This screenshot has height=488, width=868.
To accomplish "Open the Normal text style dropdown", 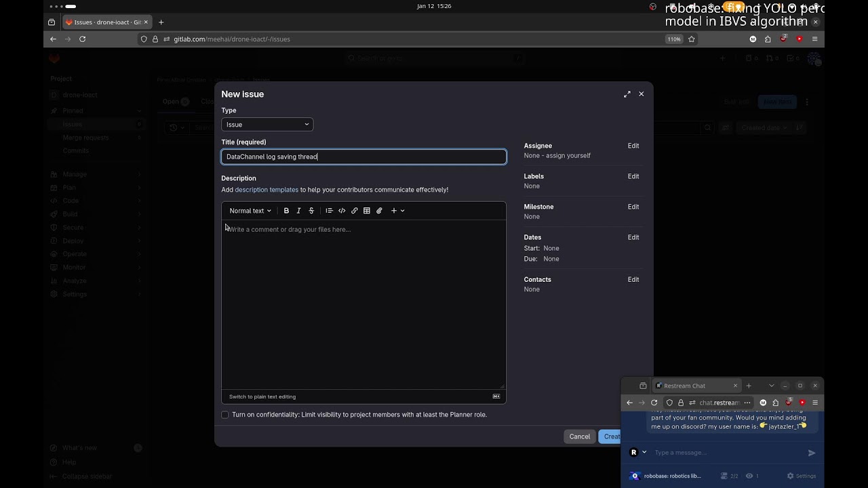I will pyautogui.click(x=250, y=211).
